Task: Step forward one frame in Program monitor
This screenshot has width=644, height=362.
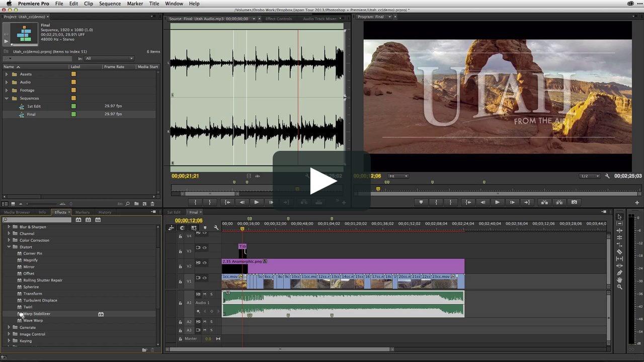Action: pos(512,202)
